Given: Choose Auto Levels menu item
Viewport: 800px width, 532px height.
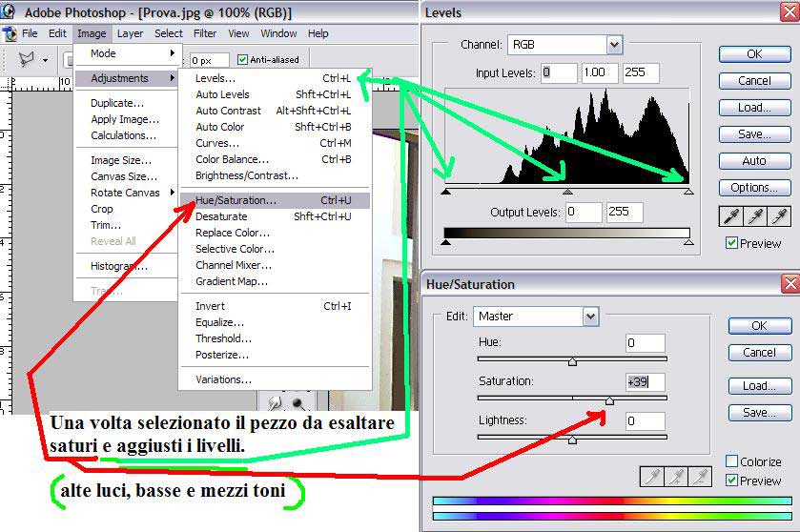Looking at the screenshot, I should (275, 94).
